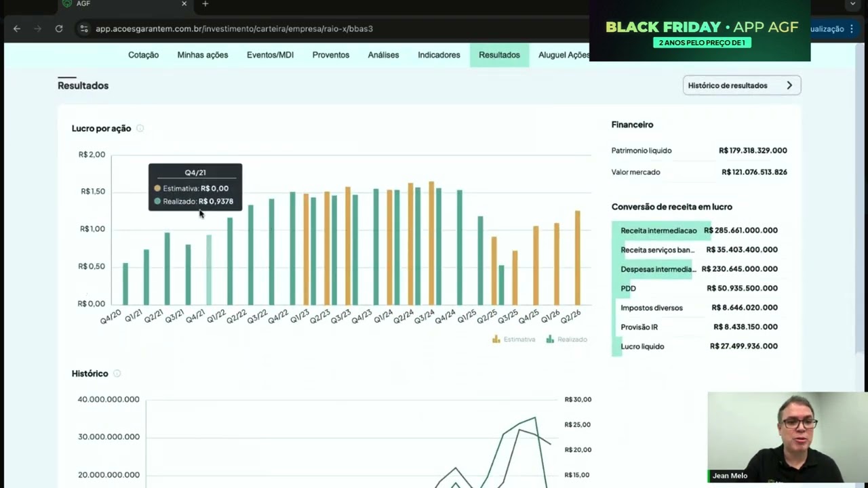Go back to previous page
Image resolution: width=868 pixels, height=488 pixels.
[x=17, y=28]
